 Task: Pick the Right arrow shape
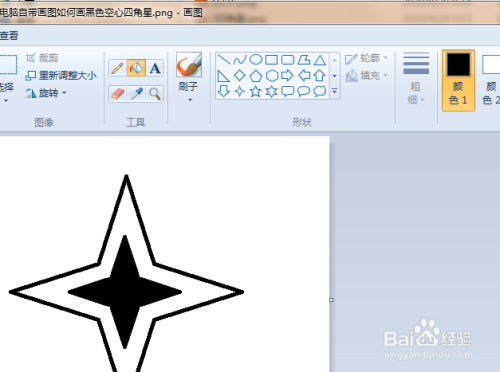288,76
